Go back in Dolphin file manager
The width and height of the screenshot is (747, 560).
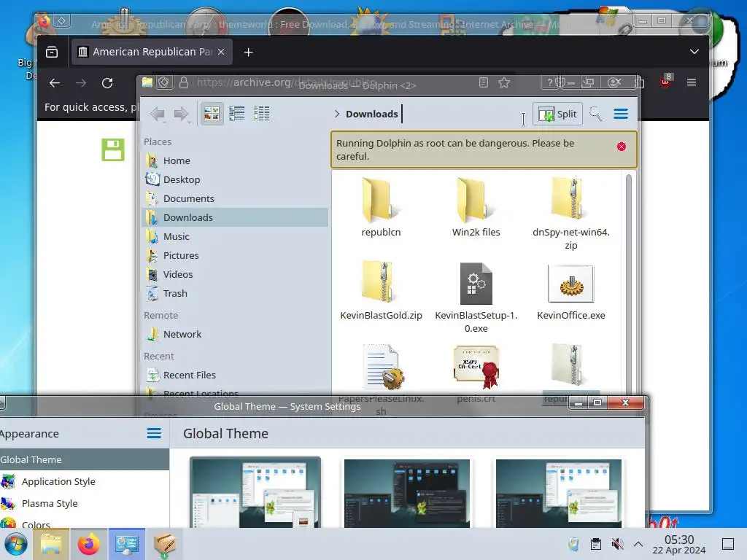click(x=158, y=114)
